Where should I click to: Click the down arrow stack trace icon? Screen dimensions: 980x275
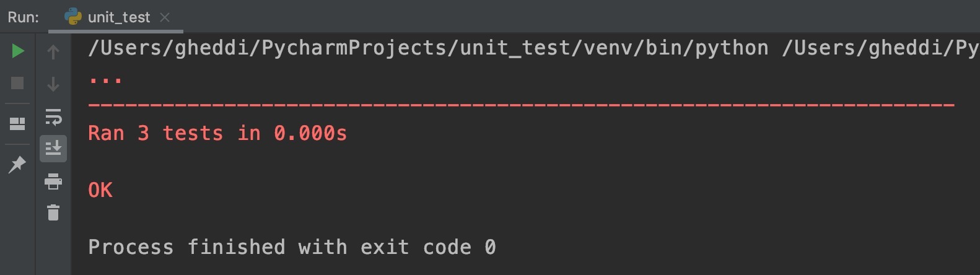coord(53,84)
